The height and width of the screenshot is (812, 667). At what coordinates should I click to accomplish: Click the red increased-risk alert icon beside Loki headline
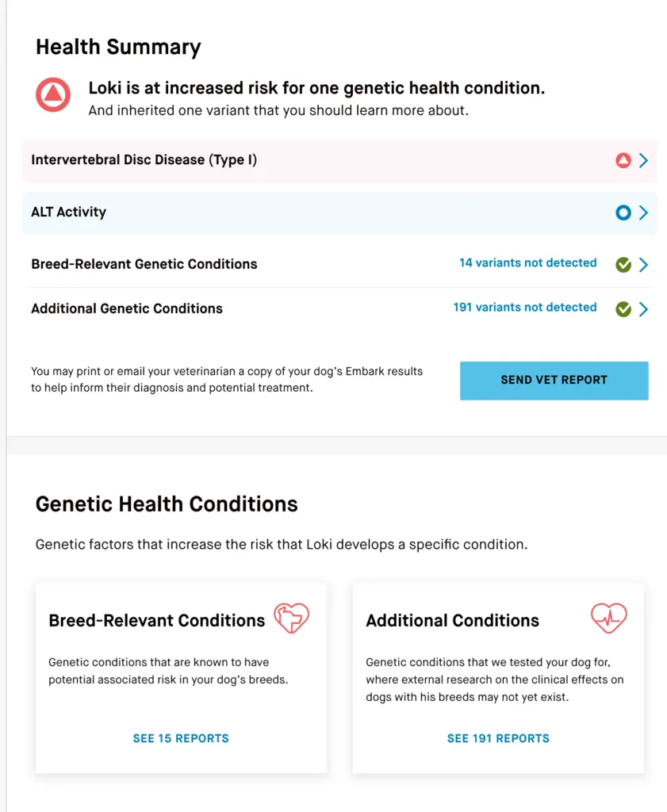click(x=53, y=95)
